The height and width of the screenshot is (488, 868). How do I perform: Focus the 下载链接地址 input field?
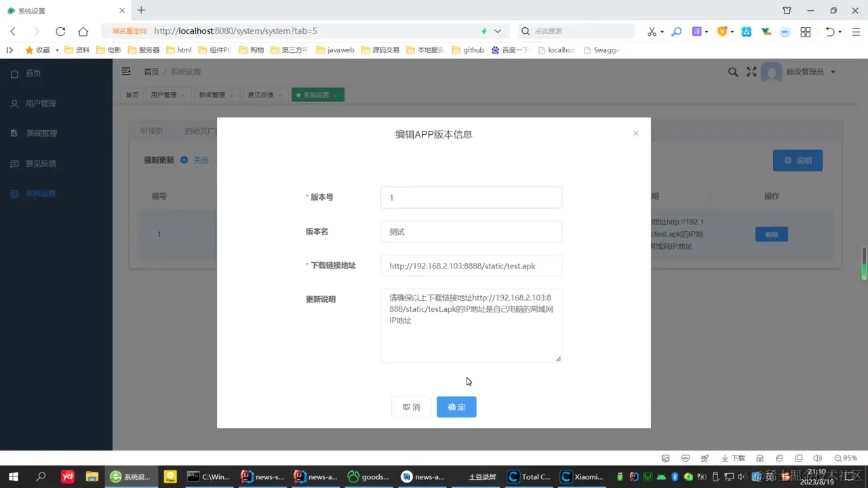[x=471, y=266]
